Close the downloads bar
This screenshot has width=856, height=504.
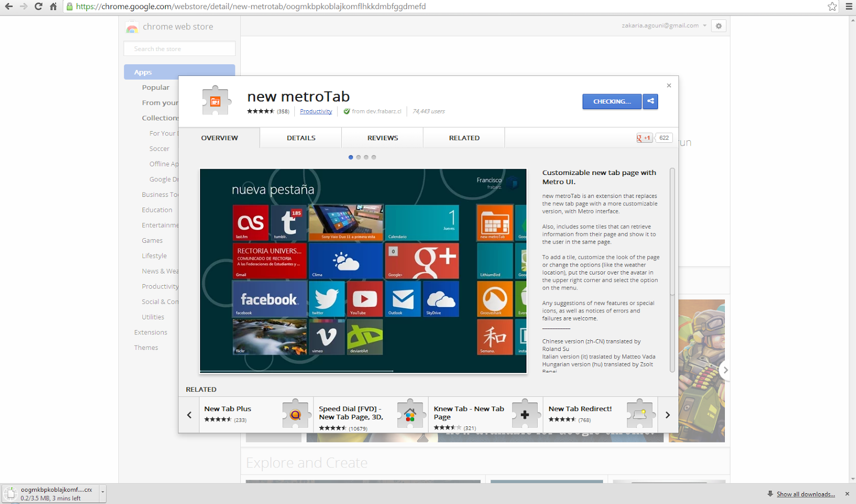(847, 494)
